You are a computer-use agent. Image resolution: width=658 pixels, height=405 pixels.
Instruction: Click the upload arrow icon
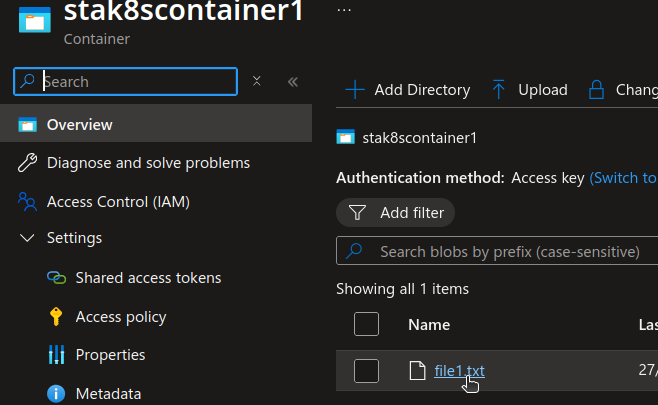(499, 89)
